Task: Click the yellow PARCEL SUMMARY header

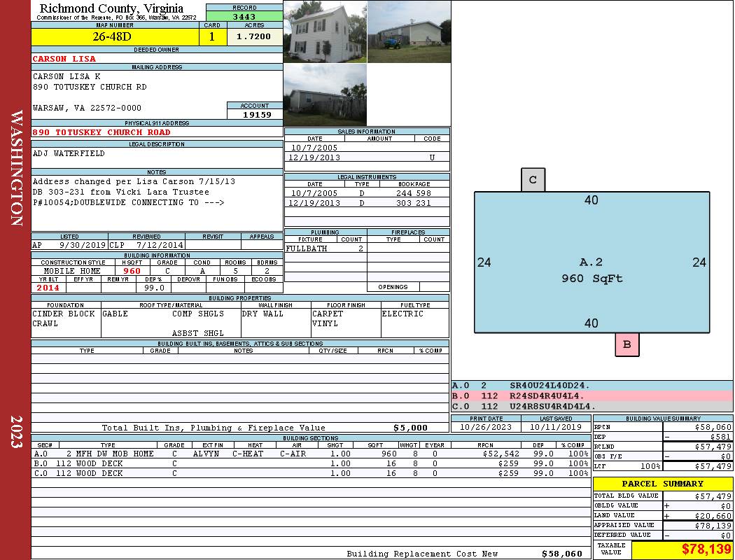Action: tap(662, 484)
